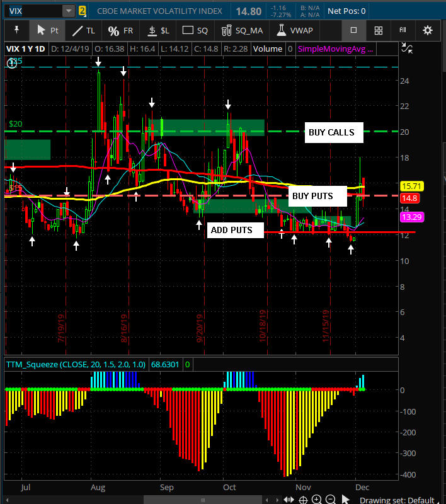Open the SQ_MA flask study
Viewport: 446px width, 504px height.
(x=240, y=30)
